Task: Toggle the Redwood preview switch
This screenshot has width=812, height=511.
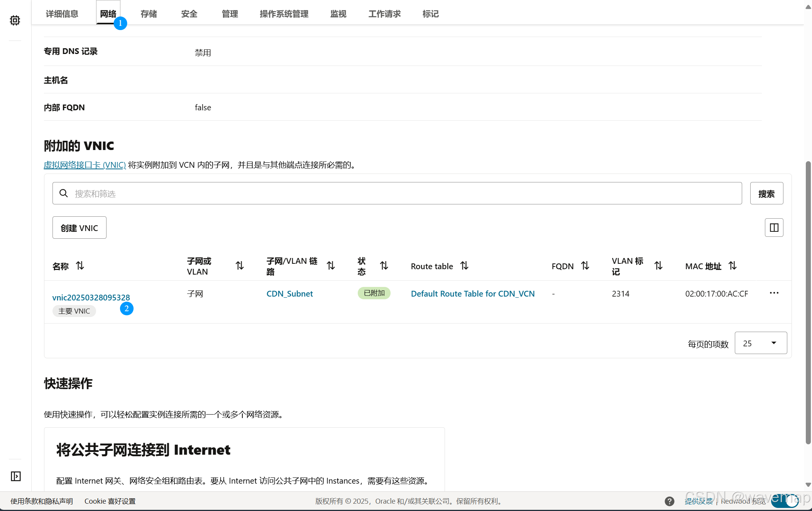Action: coord(785,501)
